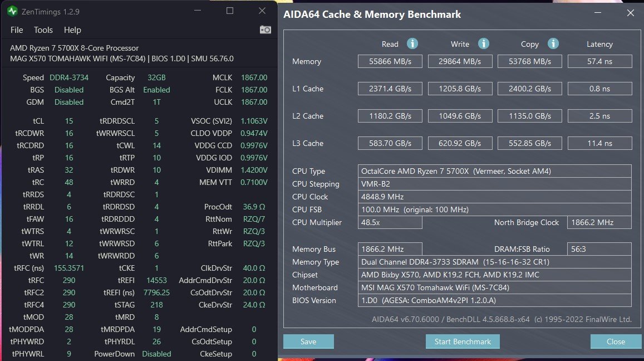
Task: Click Memory Write 29864 MB/s field
Action: [x=460, y=61]
